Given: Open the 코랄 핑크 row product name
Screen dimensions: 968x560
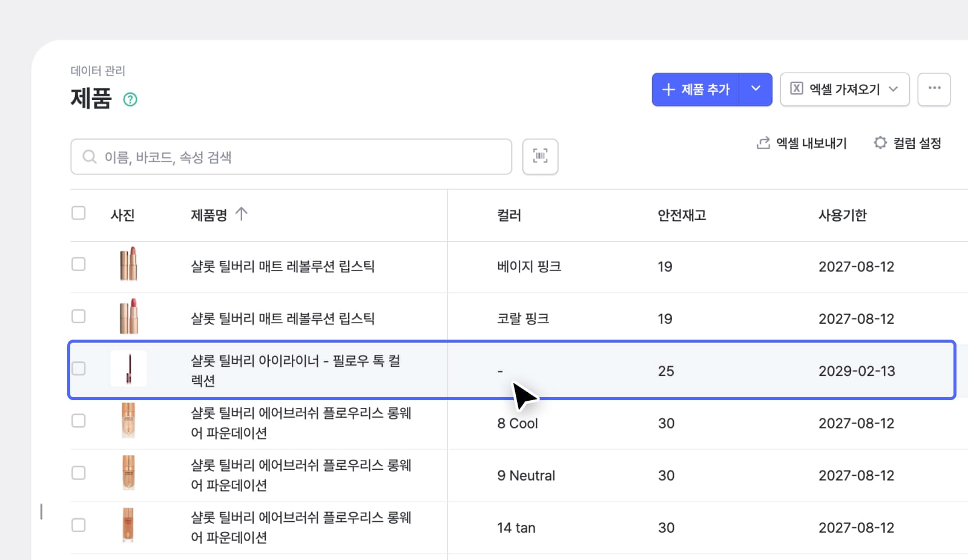Looking at the screenshot, I should pyautogui.click(x=283, y=318).
